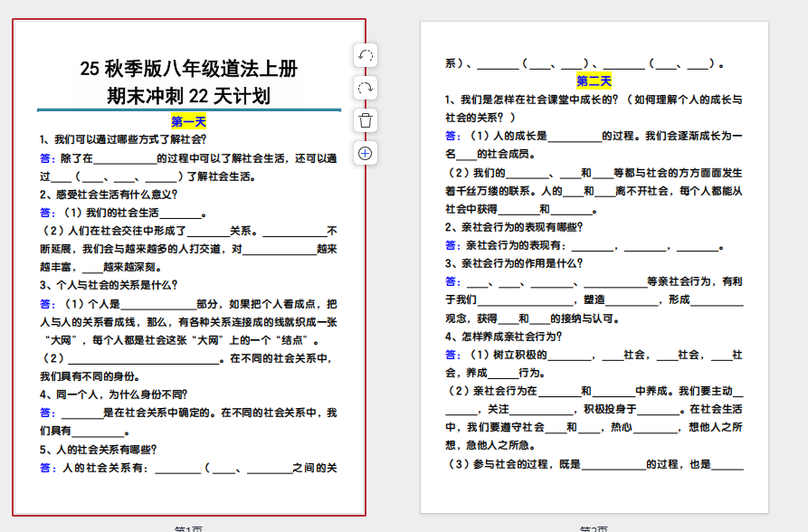Viewport: 808px width, 532px height.
Task: Delete the selected page with trash icon
Action: pos(366,120)
